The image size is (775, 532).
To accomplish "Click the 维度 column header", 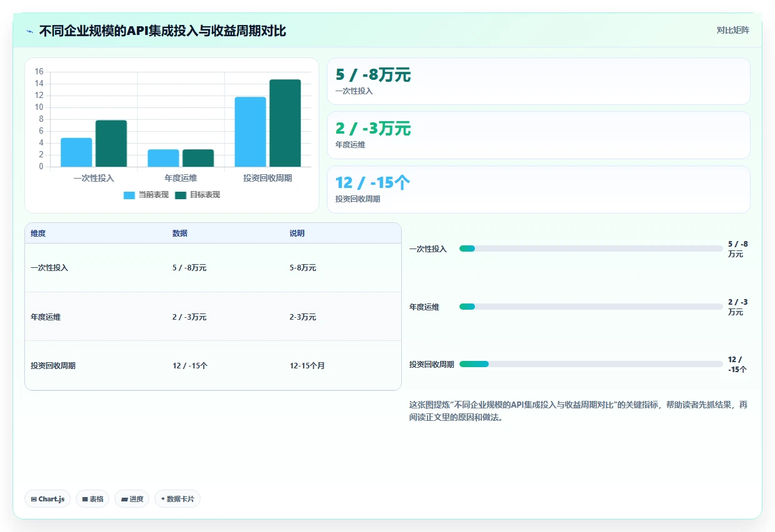I will (38, 234).
